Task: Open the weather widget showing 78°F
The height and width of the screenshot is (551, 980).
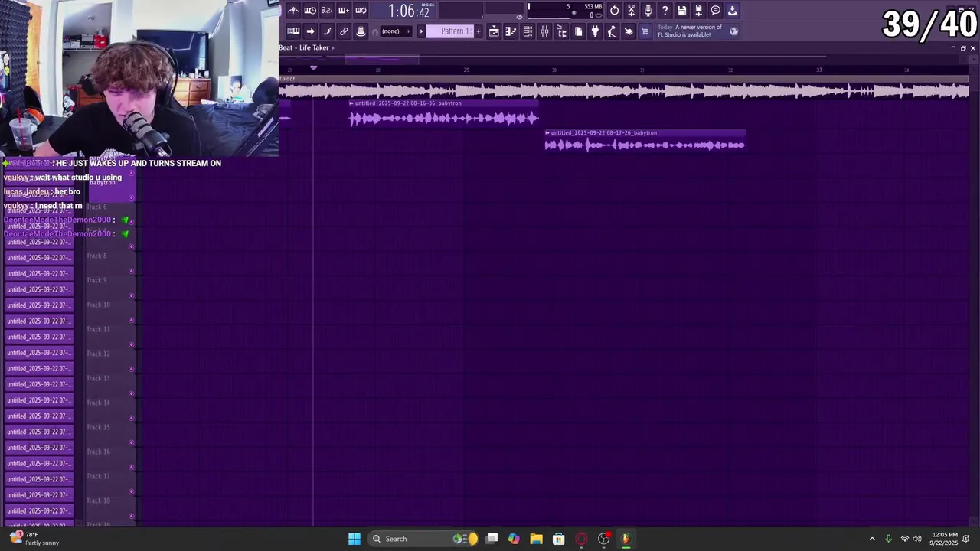Action: (33, 539)
